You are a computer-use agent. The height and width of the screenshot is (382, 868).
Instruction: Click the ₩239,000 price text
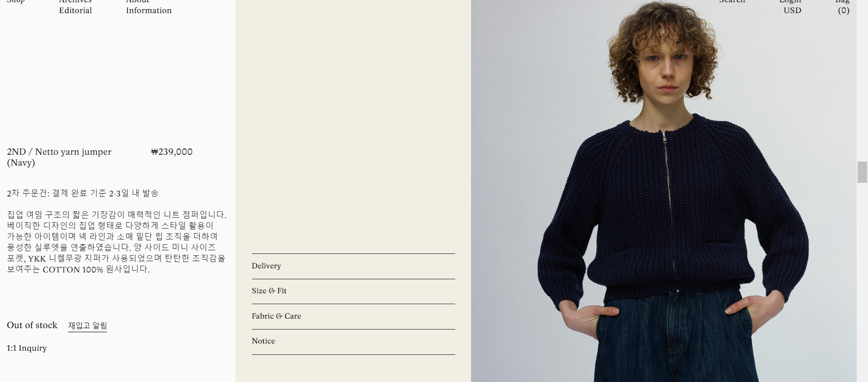pyautogui.click(x=172, y=152)
